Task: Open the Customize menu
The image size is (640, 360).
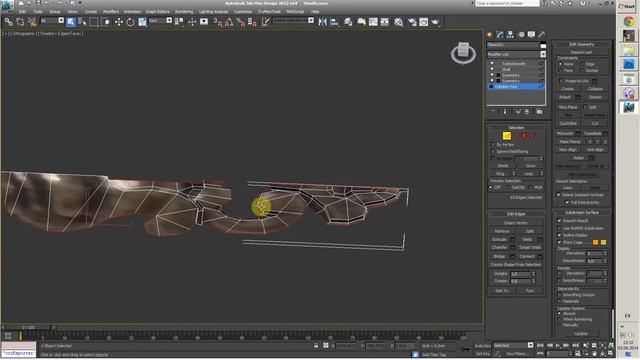Action: point(243,12)
